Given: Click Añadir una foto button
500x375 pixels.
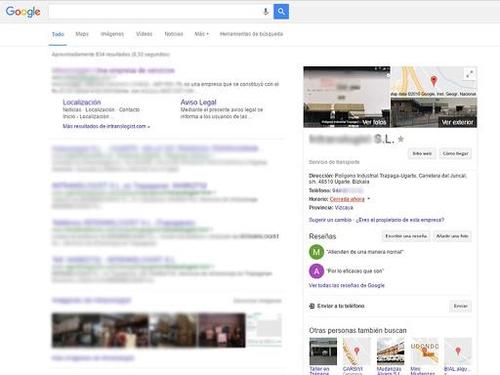Looking at the screenshot, I should (452, 236).
